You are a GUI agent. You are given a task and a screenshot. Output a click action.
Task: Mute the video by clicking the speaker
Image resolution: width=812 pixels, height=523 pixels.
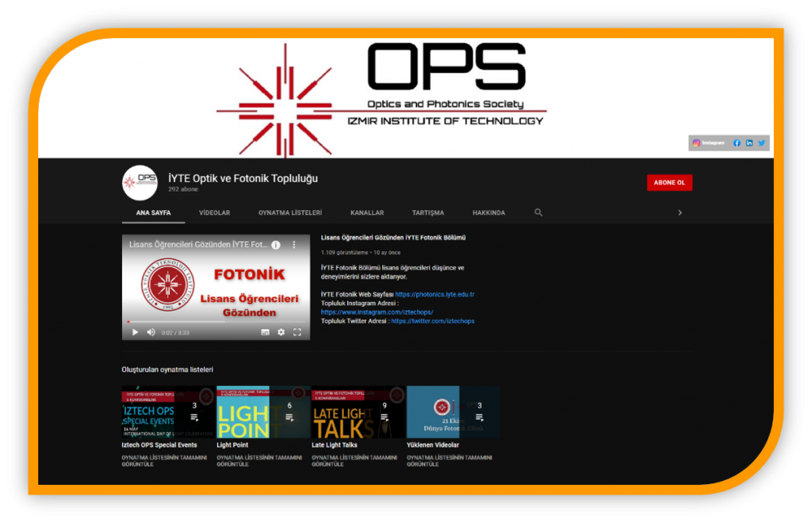pyautogui.click(x=151, y=332)
